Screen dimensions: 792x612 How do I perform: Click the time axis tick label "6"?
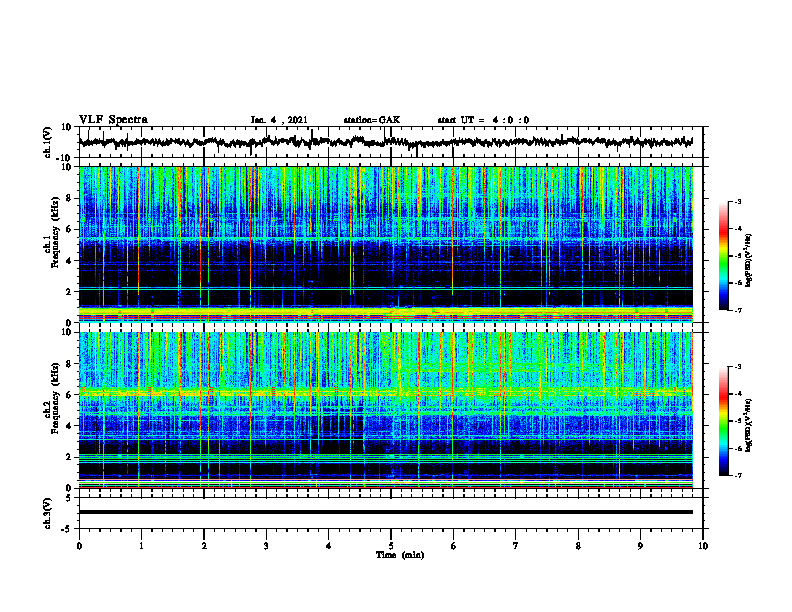(454, 546)
